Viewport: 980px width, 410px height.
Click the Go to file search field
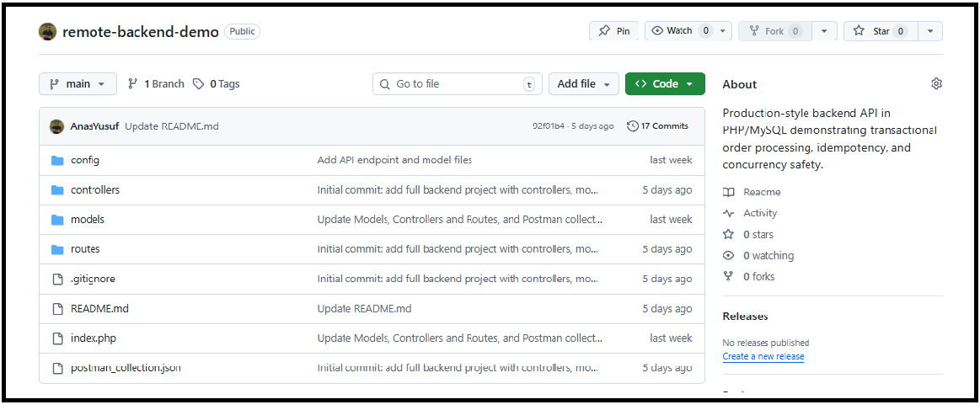click(455, 84)
